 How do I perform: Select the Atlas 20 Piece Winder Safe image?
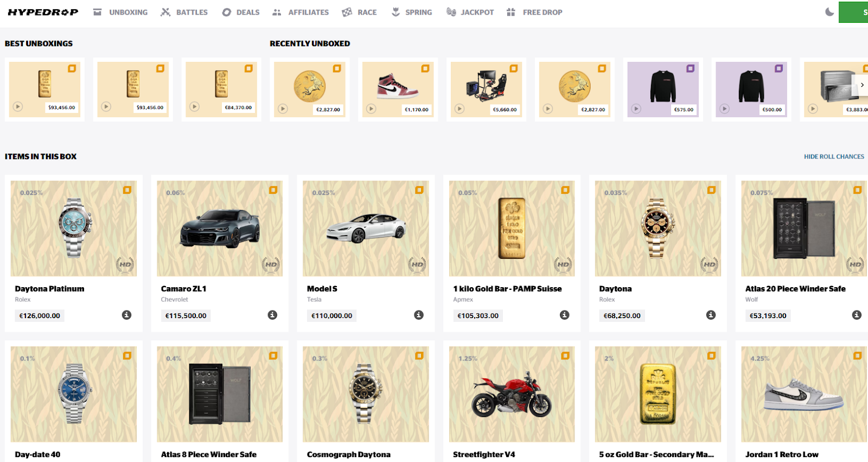[x=804, y=229]
